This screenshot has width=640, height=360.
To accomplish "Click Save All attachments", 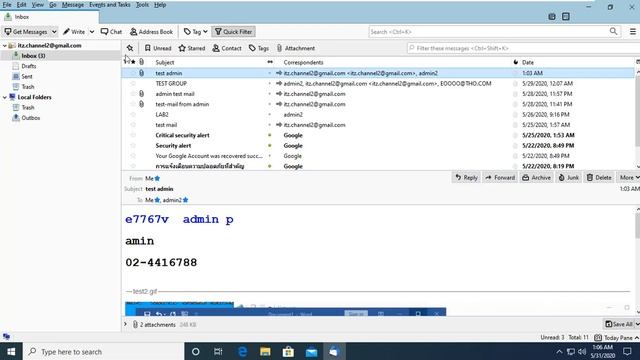I will pos(618,324).
